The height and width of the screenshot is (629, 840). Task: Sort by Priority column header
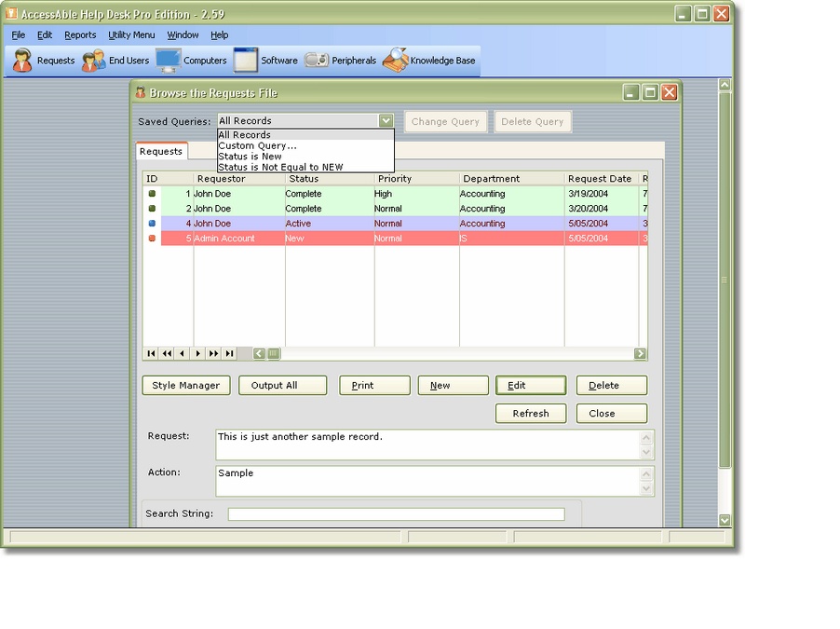pos(417,179)
